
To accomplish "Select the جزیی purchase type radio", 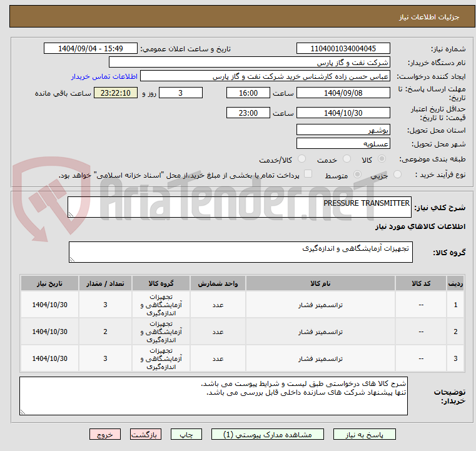I will 397,175.
